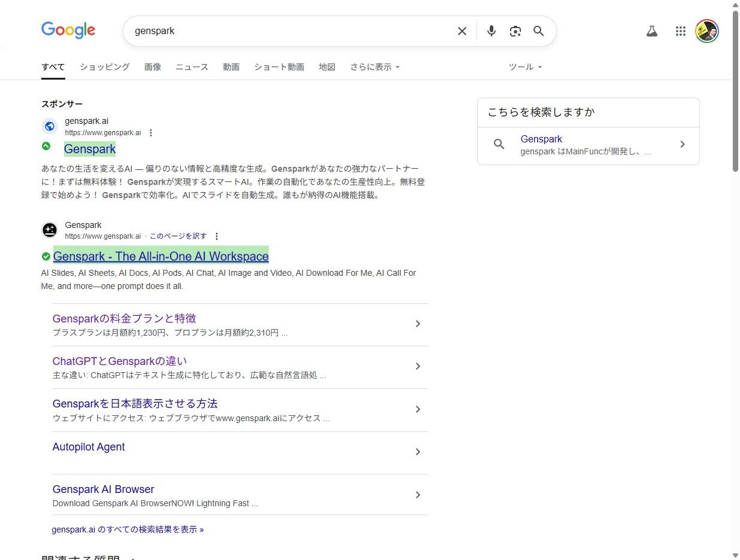Click magnifier icon in こちらを検索しますか card
Screen dimensions: 740x560
(499, 144)
